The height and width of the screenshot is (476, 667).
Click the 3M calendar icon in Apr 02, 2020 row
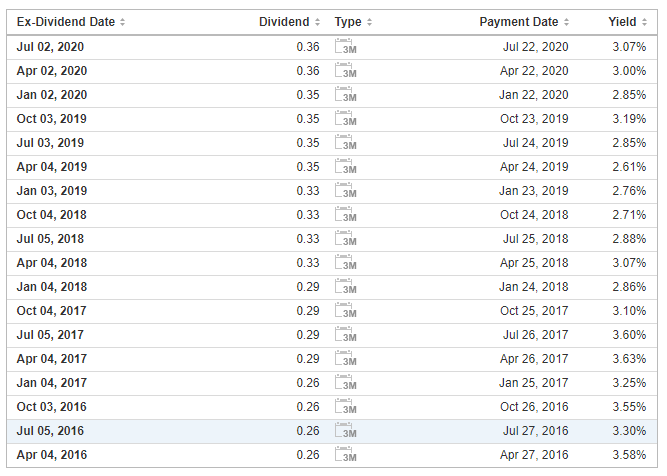click(x=345, y=71)
